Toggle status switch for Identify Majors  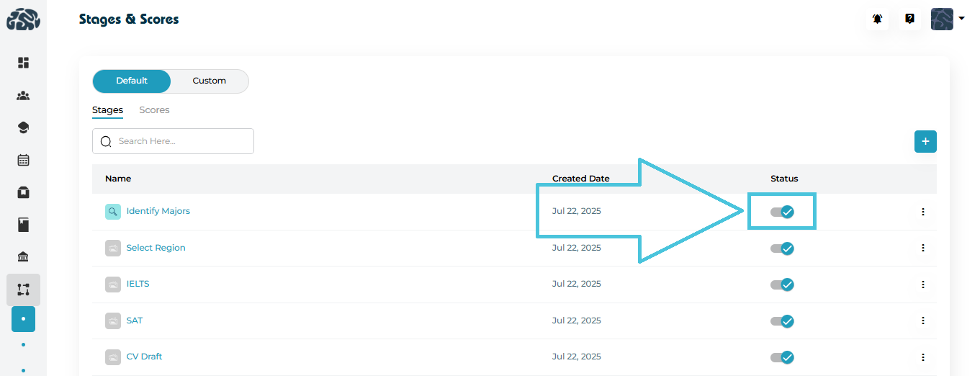point(782,212)
